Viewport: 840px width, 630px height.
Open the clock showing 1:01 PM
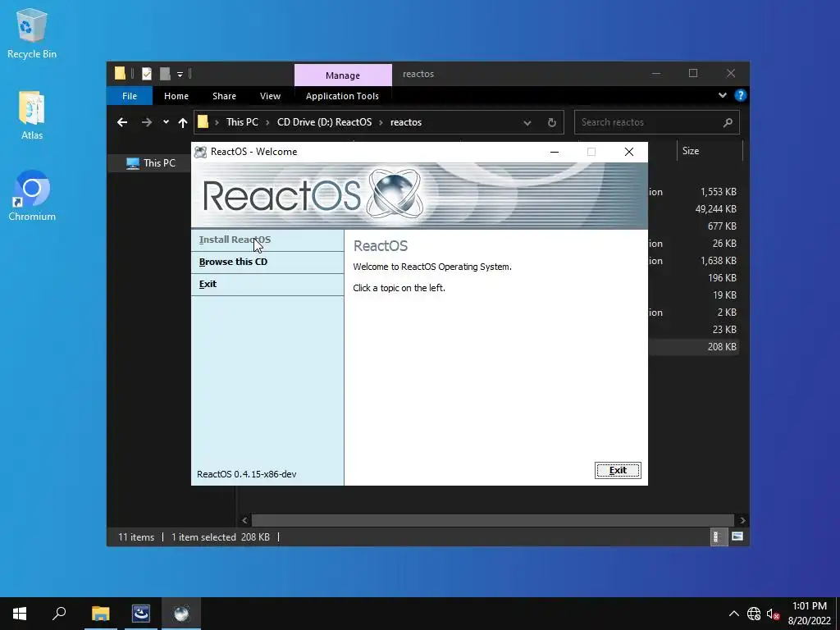[x=809, y=614]
